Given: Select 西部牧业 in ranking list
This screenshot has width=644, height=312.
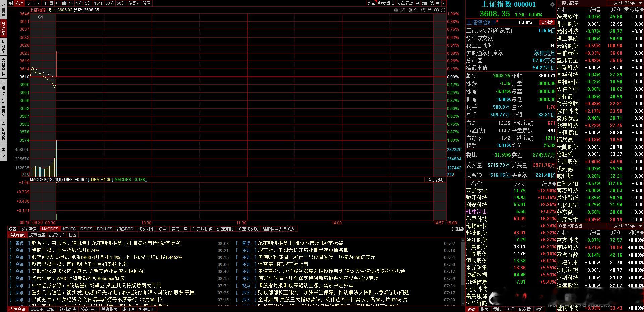Looking at the screenshot, I should [x=476, y=191].
